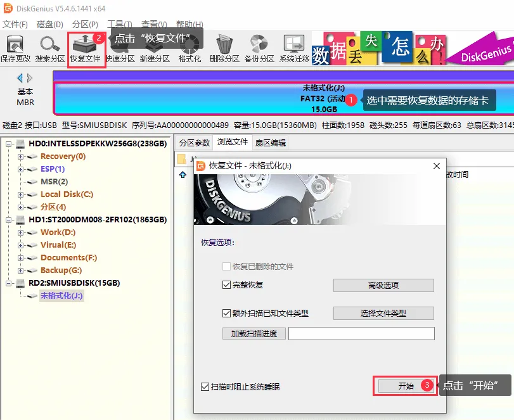
Task: Open the Tools (工具) menu
Action: click(120, 24)
